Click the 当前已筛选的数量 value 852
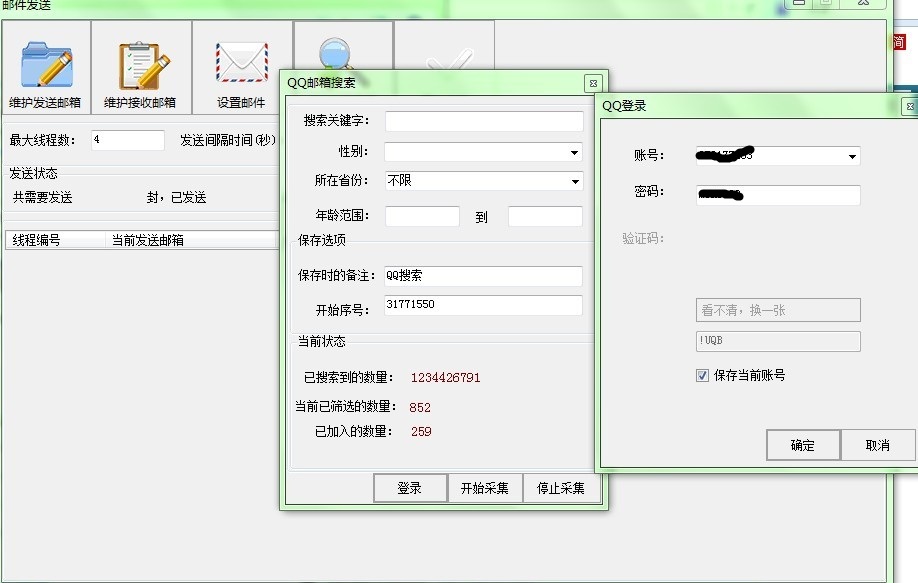This screenshot has width=918, height=583. tap(420, 407)
